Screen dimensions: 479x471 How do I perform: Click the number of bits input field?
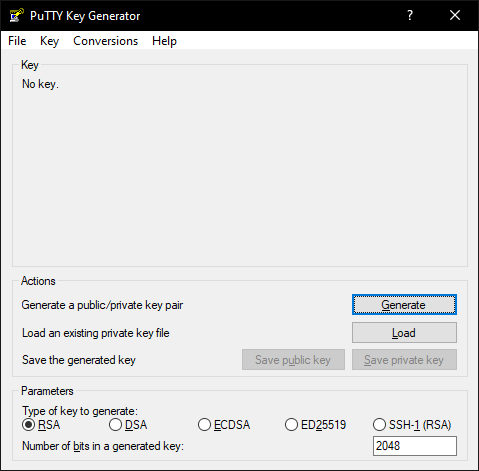pyautogui.click(x=415, y=446)
